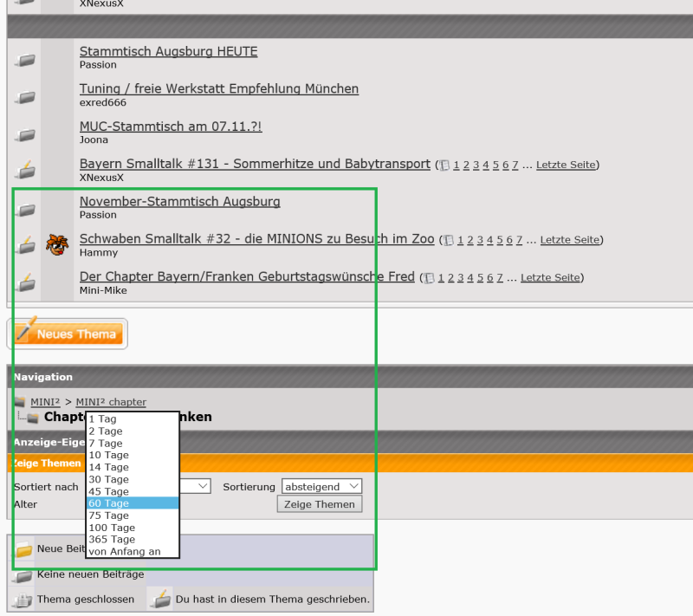The image size is (693, 616).
Task: Click folder icon beside MUC-Stammtisch thread
Action: 25,134
